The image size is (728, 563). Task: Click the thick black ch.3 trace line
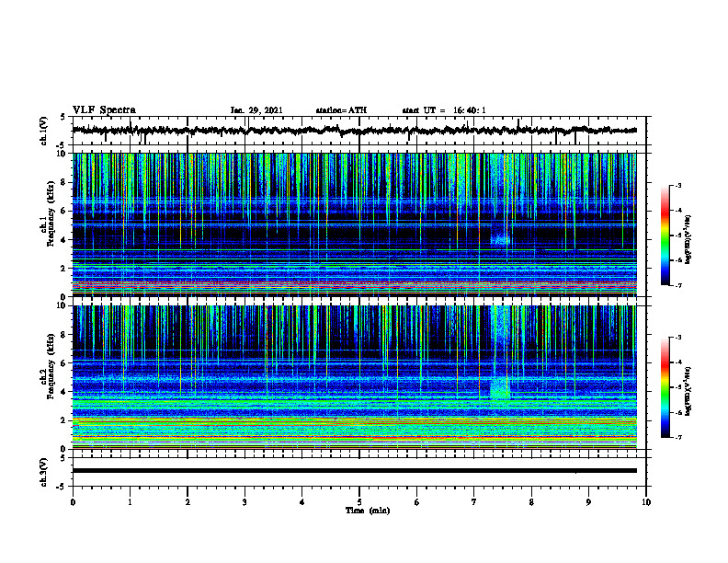354,471
